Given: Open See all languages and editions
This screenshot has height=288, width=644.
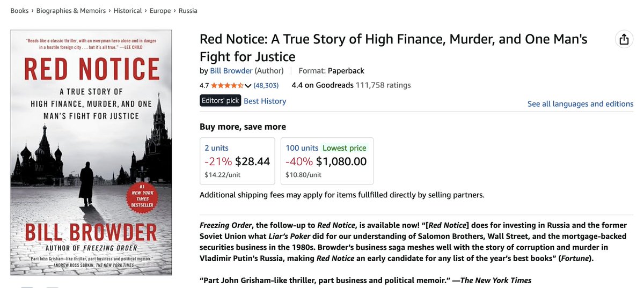Looking at the screenshot, I should point(580,104).
